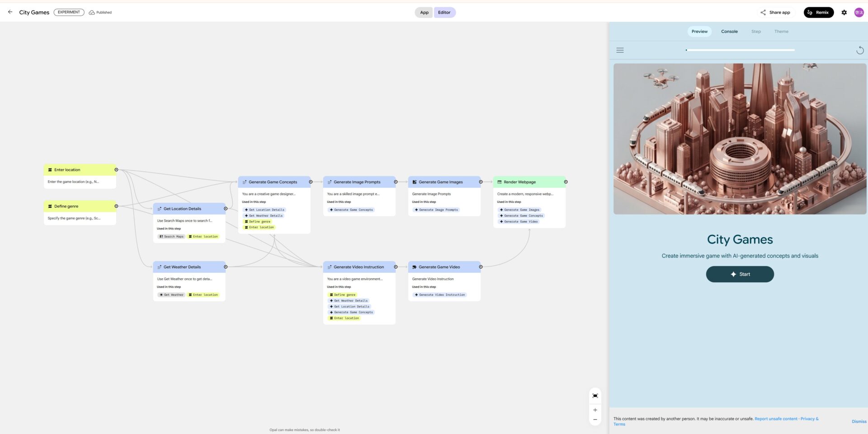Switch to Editor view toggle
The image size is (868, 434).
pyautogui.click(x=444, y=13)
